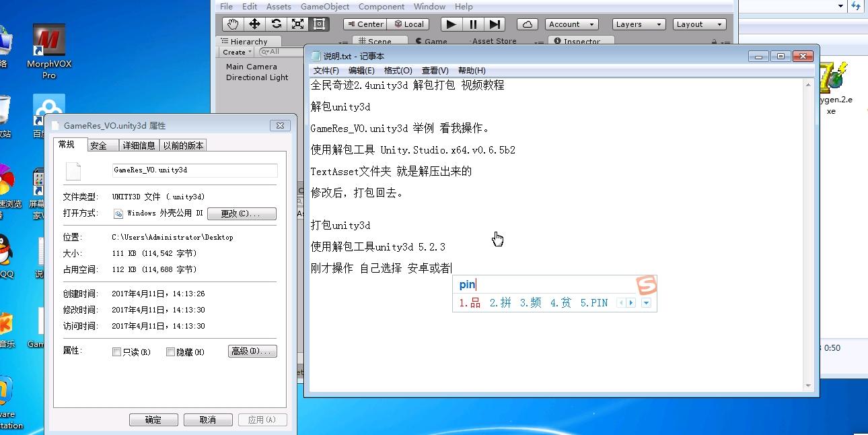Switch to the Game tab

[431, 41]
